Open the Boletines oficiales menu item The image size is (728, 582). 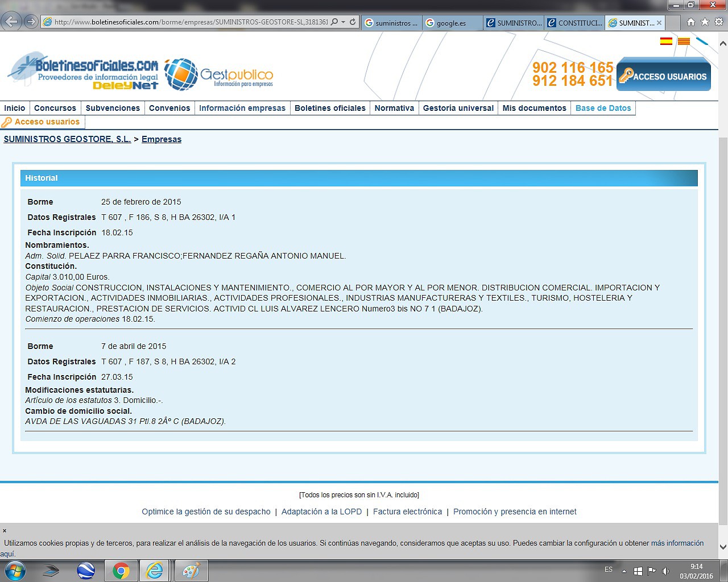(x=330, y=108)
